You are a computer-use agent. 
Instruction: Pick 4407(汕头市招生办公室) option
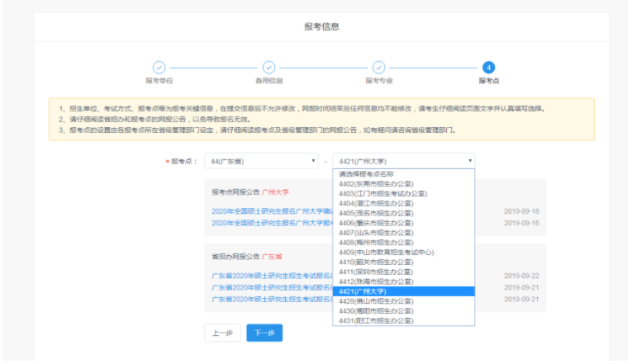coord(403,233)
